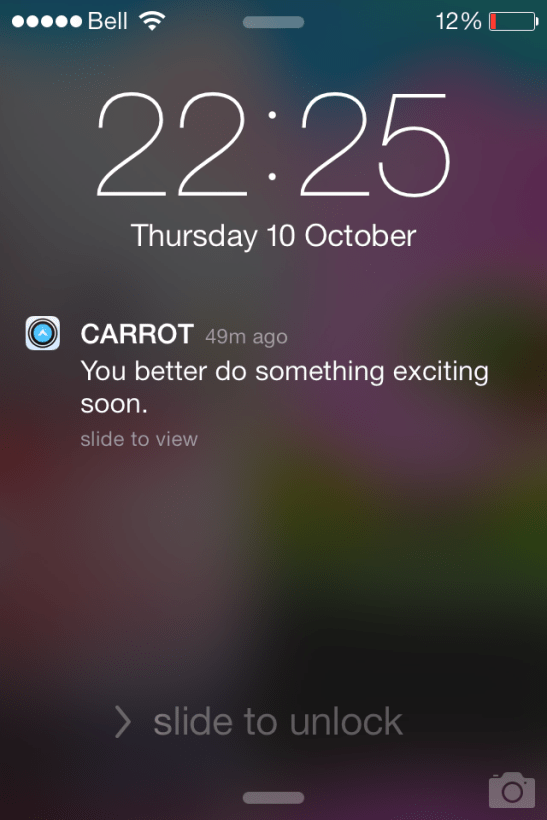
Task: Tap the '49m ago' timestamp
Action: point(246,337)
